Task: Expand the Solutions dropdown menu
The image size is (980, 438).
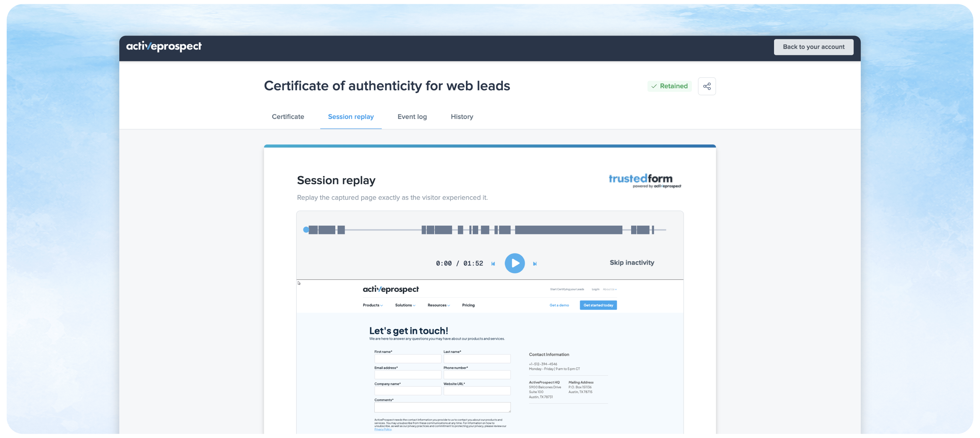Action: tap(405, 305)
